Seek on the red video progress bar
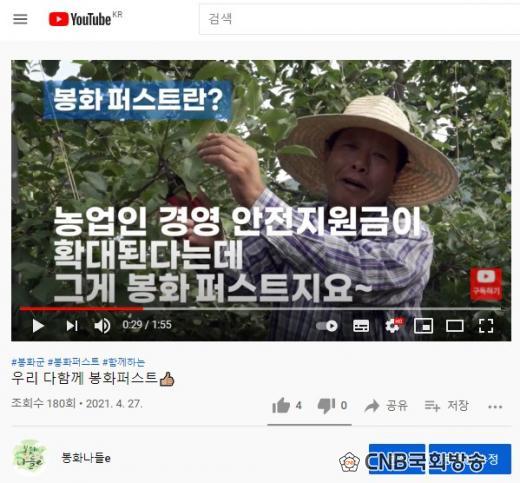520x483 pixels. tap(260, 309)
